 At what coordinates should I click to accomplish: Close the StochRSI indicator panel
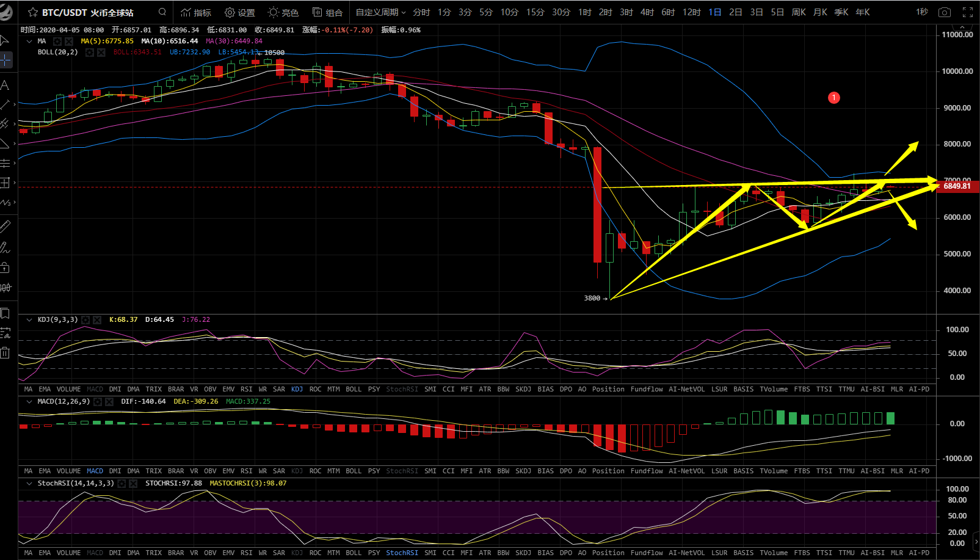[133, 484]
